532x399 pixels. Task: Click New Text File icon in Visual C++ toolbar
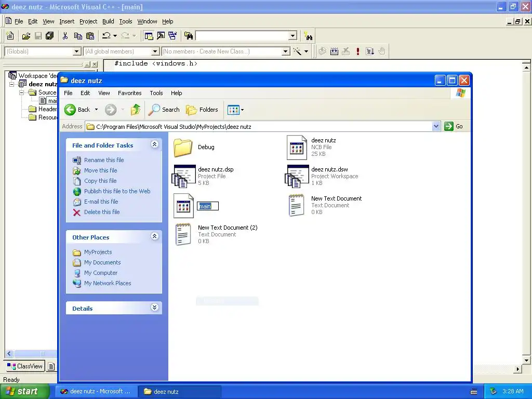10,36
